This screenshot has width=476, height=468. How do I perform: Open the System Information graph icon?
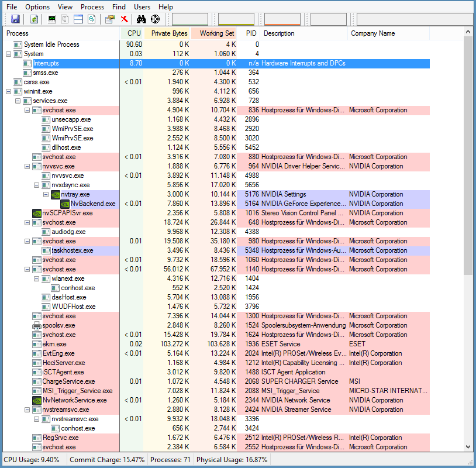[52, 19]
